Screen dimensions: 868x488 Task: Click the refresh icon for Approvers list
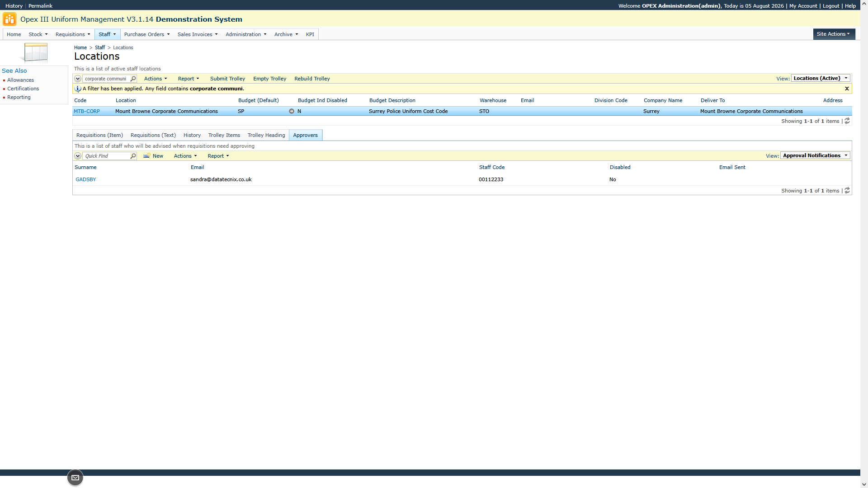[x=847, y=191]
